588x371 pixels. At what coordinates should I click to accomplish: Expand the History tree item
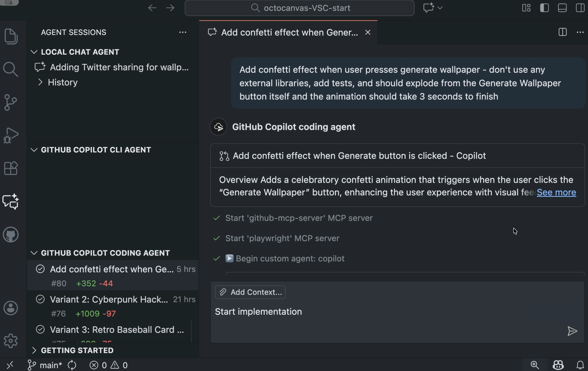(40, 82)
